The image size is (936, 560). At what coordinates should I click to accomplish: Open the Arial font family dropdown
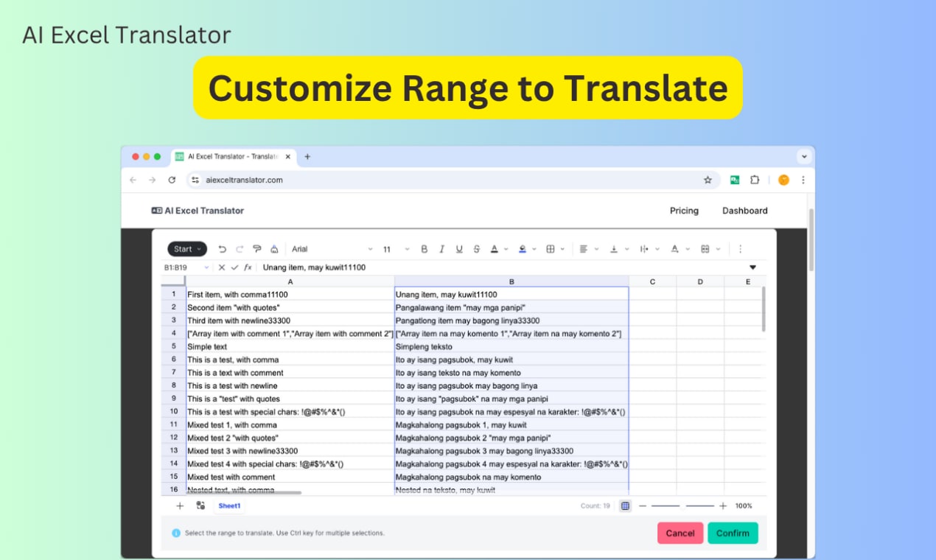[x=332, y=249]
